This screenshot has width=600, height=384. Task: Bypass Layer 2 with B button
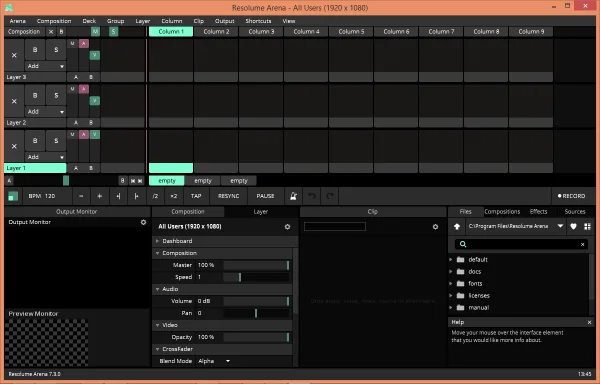click(x=35, y=95)
